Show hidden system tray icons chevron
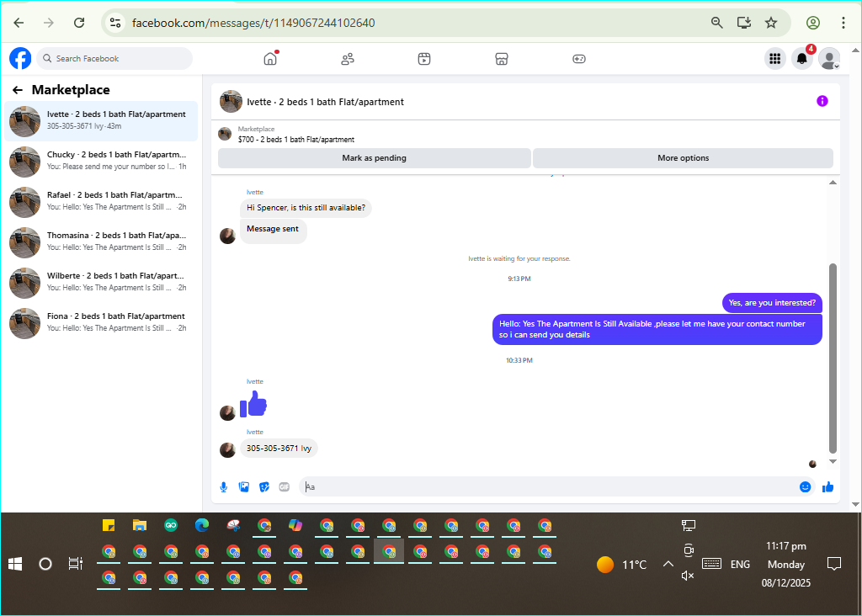 click(x=668, y=564)
